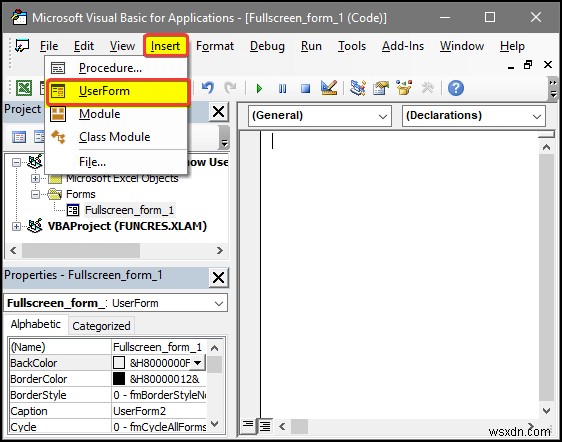Click the Reset (stop) toolbar icon
The height and width of the screenshot is (442, 562).
[305, 88]
